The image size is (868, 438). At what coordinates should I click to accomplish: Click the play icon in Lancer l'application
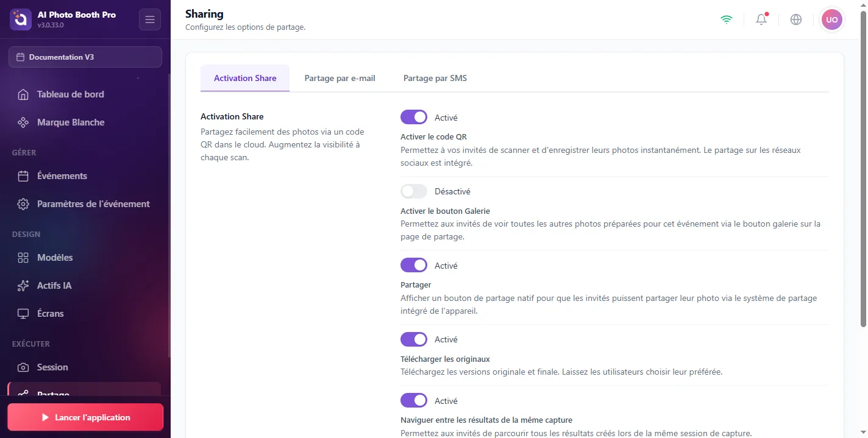click(x=45, y=418)
